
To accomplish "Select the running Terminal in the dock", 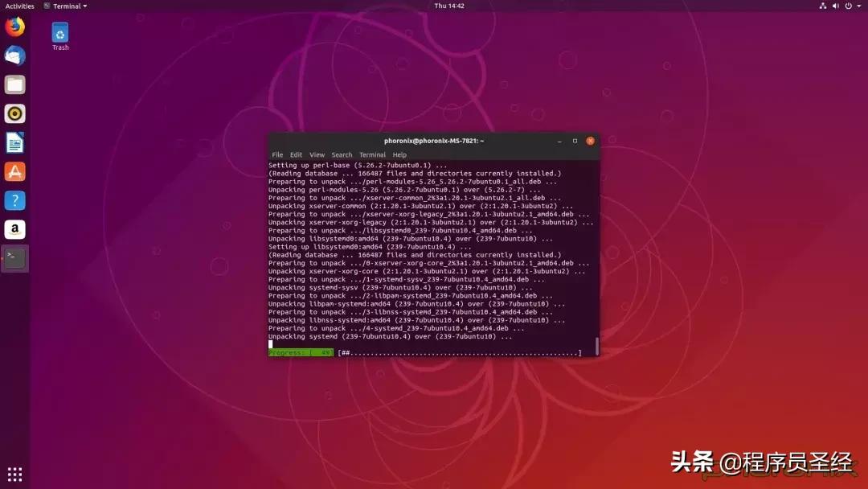I will pyautogui.click(x=14, y=258).
